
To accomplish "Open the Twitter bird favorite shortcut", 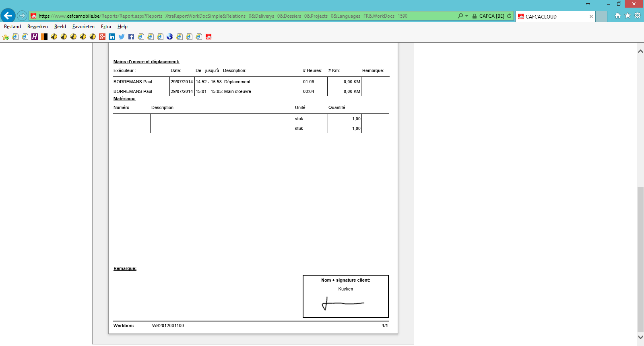I will pos(122,37).
